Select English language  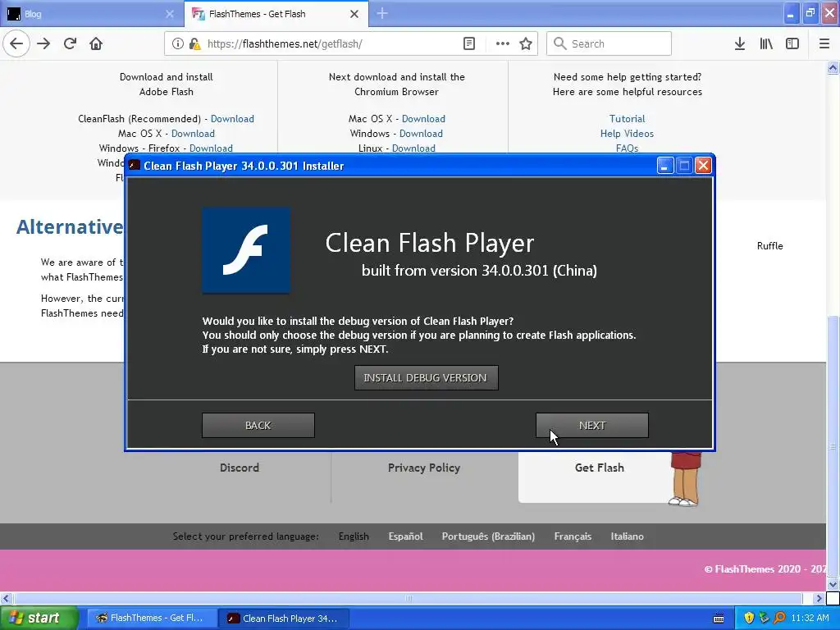(354, 536)
